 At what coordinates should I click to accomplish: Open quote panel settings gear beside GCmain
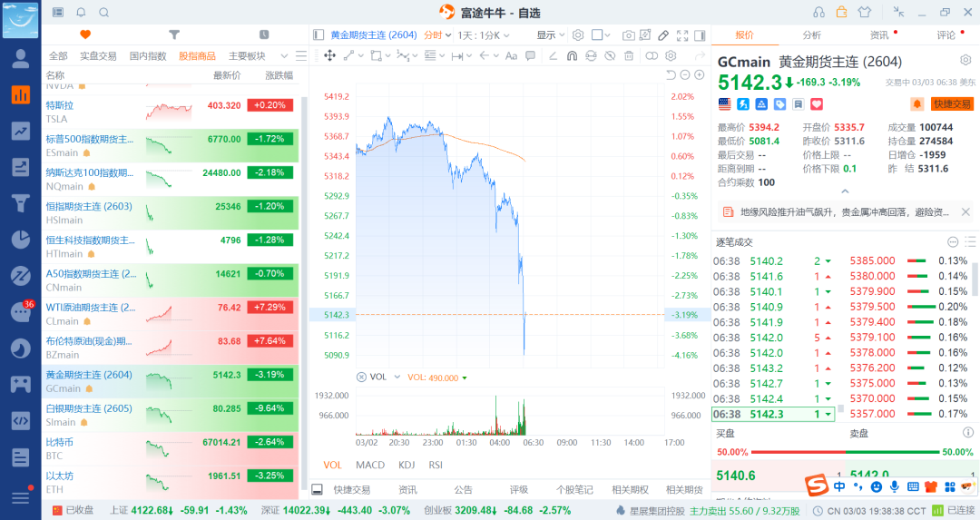coord(965,60)
